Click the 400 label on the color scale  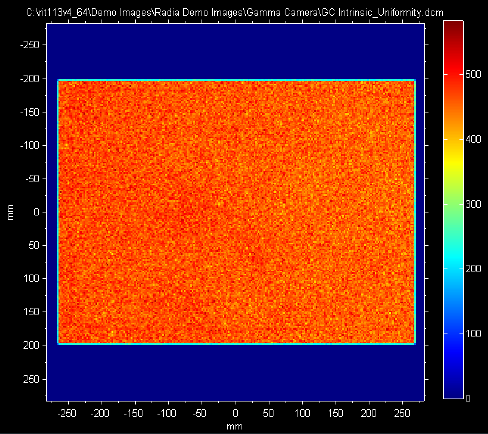pyautogui.click(x=473, y=139)
